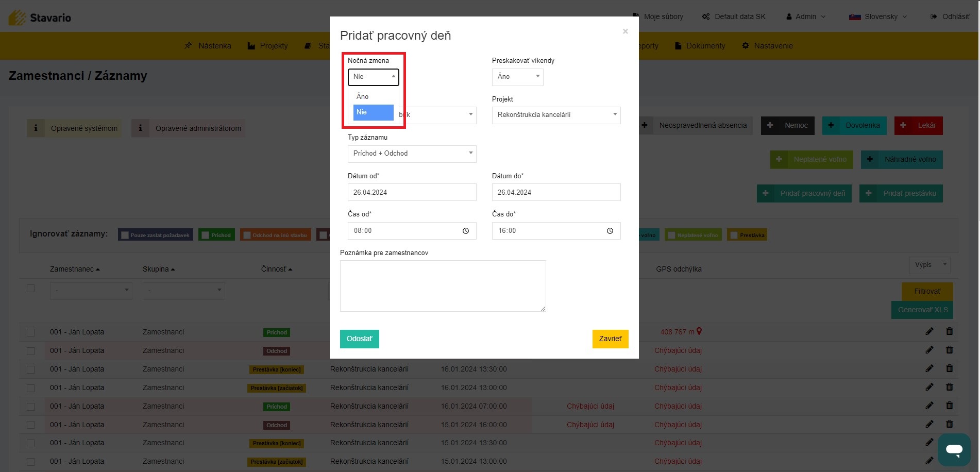Click the clock icon in Čas od field
The image size is (980, 472).
465,231
